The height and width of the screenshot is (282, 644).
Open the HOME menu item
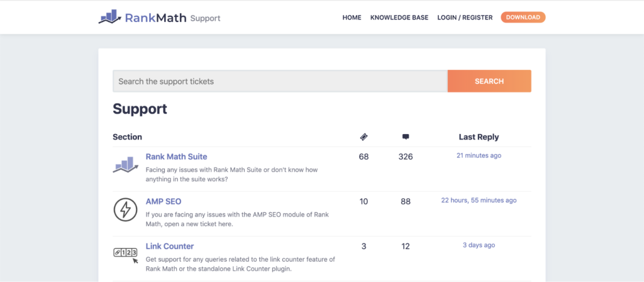352,18
